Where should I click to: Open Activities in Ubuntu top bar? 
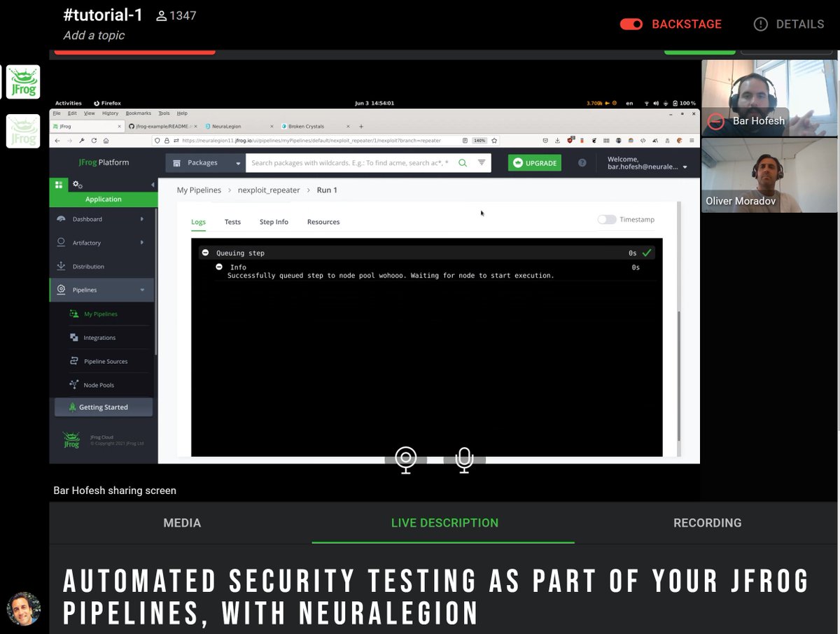[69, 103]
